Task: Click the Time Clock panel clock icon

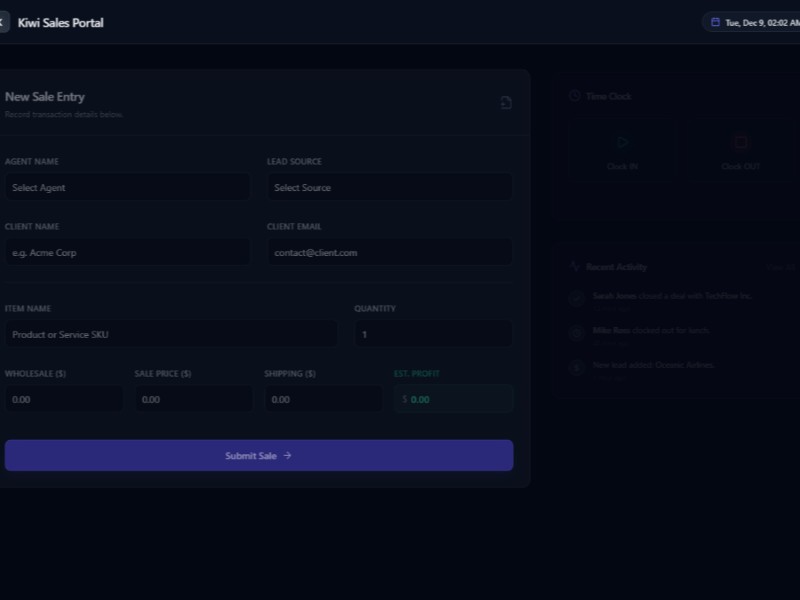Action: click(573, 96)
